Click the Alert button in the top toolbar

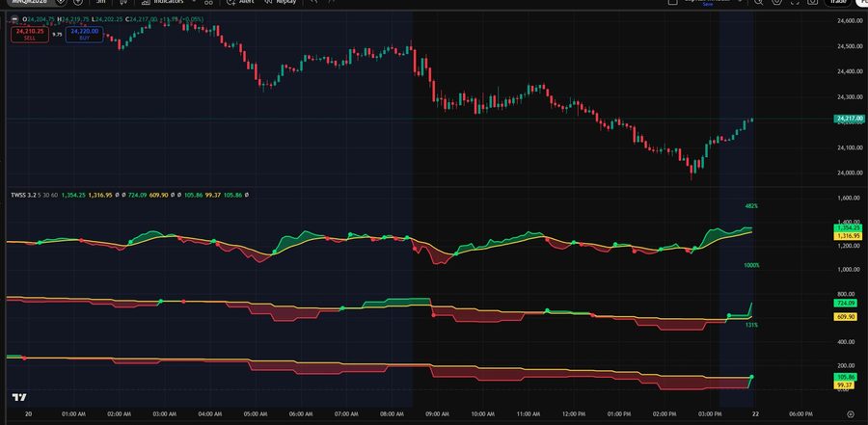[241, 2]
